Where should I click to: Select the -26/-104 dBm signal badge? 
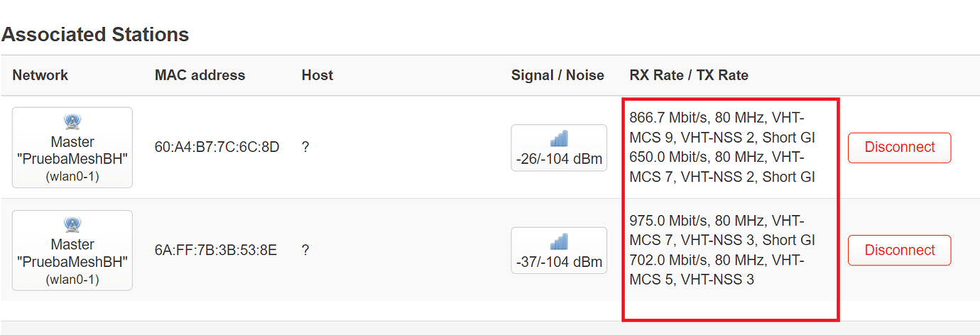coord(559,148)
